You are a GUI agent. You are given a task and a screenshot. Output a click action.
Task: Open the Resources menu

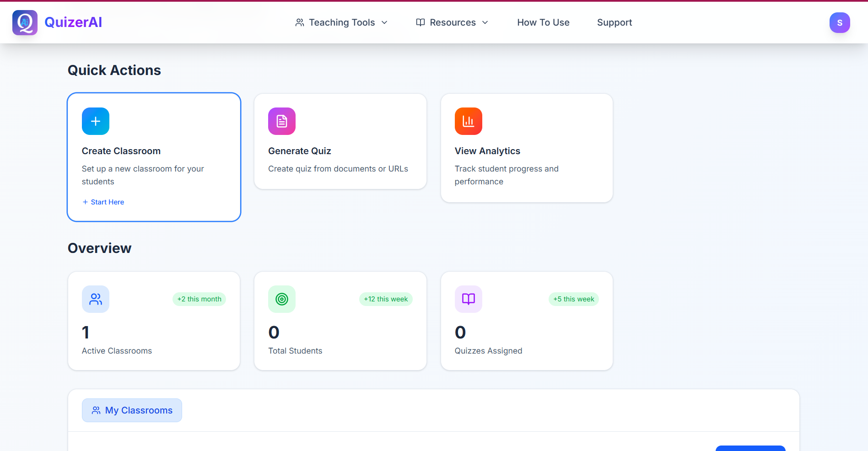click(x=453, y=22)
